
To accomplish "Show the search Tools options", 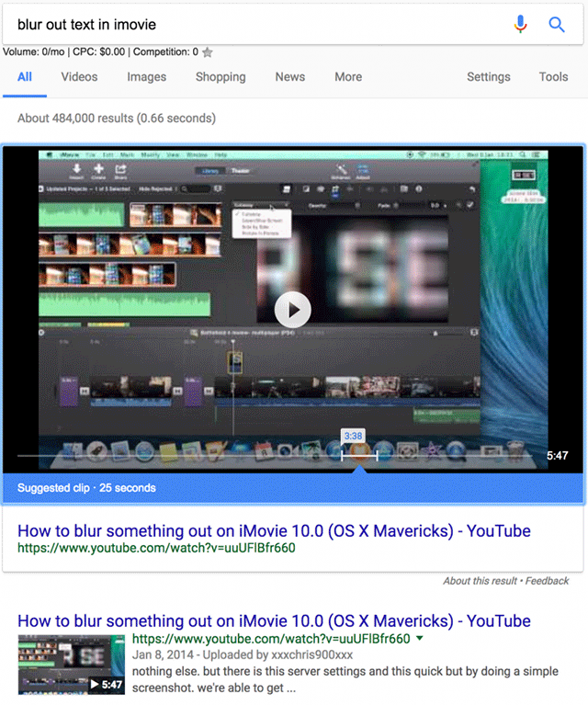I will tap(553, 77).
